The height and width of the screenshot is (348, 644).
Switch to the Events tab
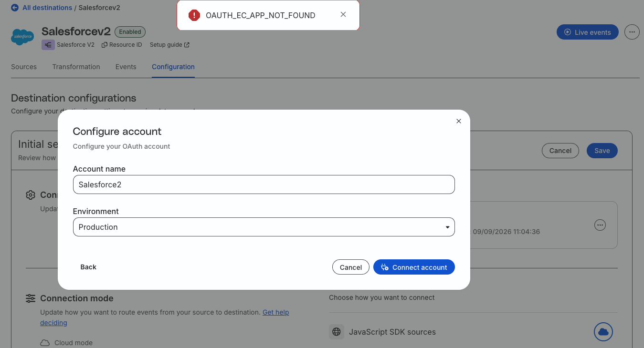point(126,67)
